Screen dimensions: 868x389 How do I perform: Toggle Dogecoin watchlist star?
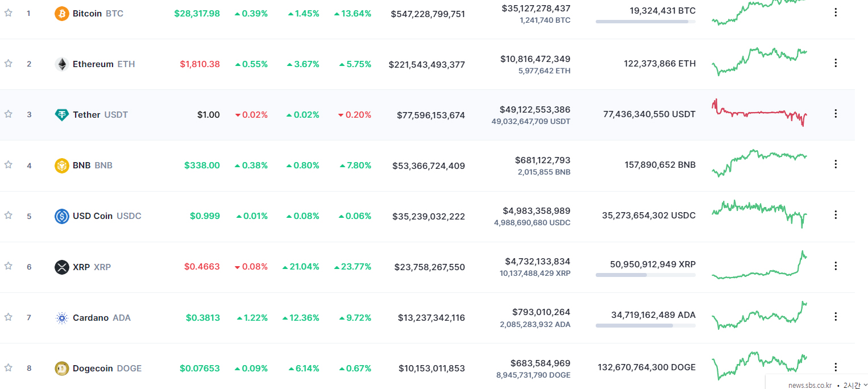click(9, 367)
